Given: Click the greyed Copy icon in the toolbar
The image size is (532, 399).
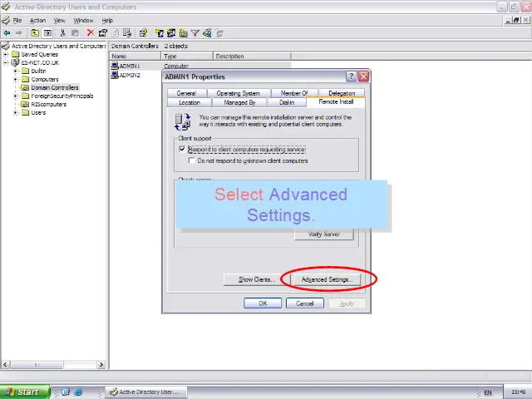Looking at the screenshot, I should [x=76, y=33].
